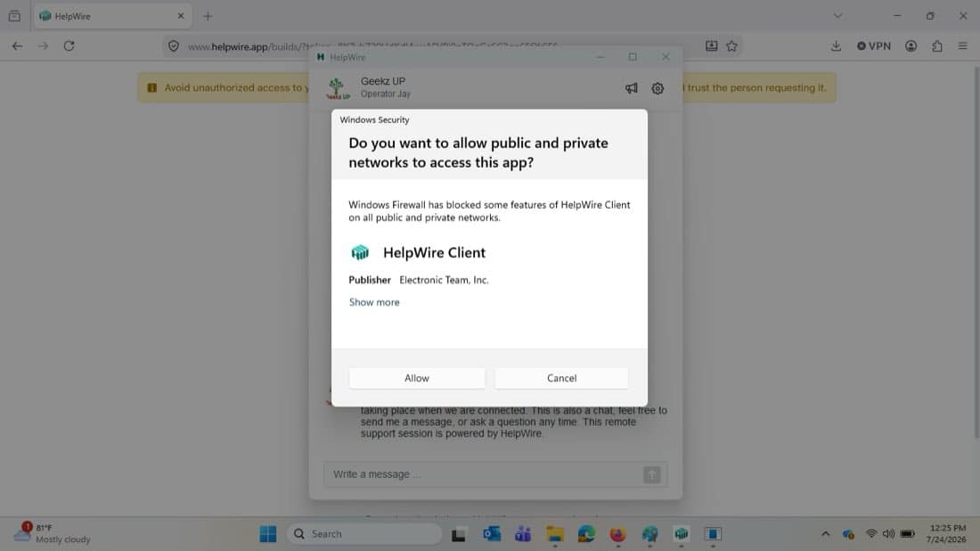Launch Outlook from the taskbar

tap(492, 533)
